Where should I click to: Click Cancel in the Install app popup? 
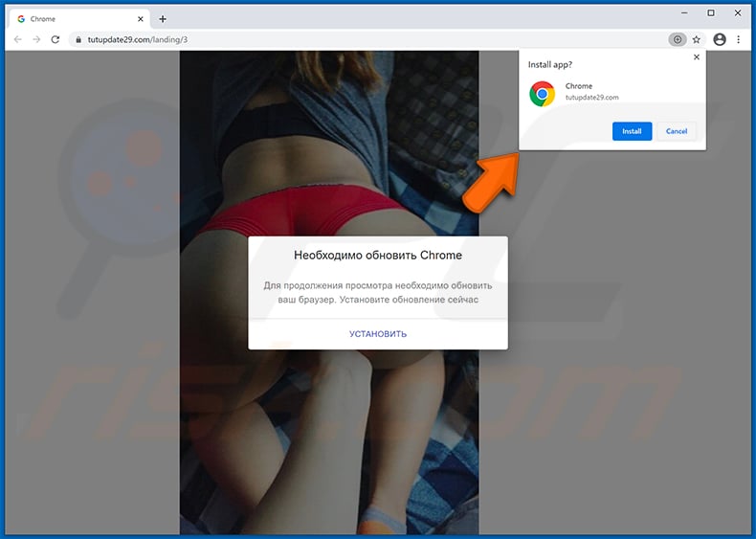coord(677,131)
